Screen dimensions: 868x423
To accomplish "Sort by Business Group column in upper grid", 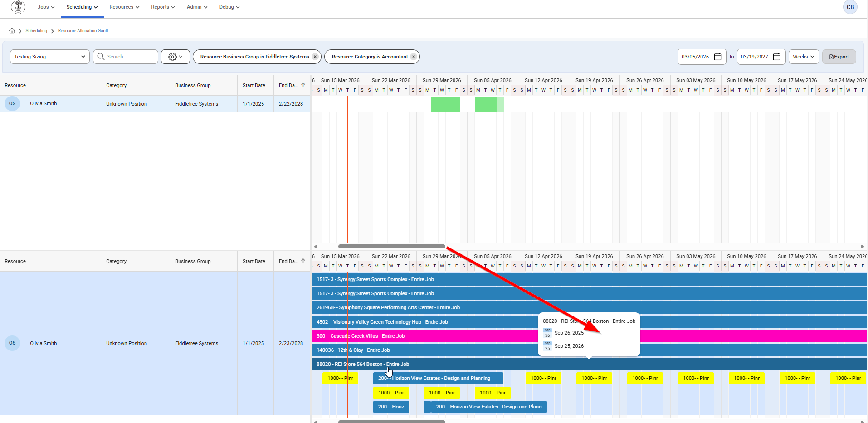I will click(x=203, y=85).
